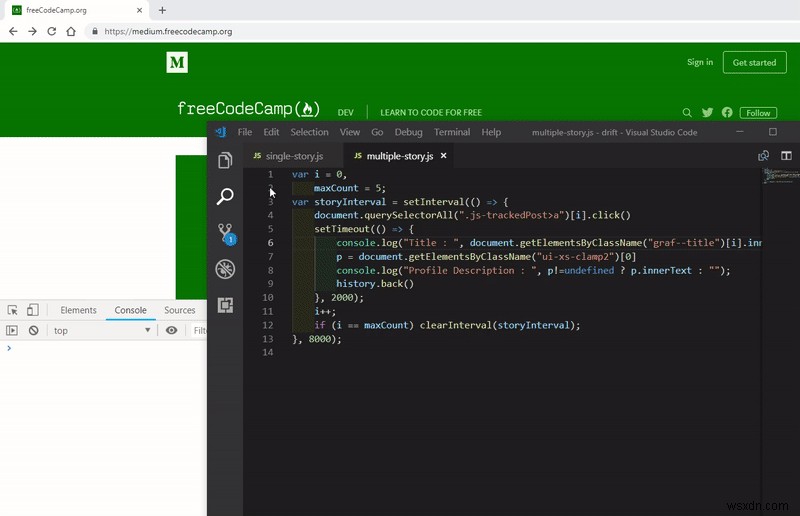
Task: Open the Twitter icon on freeCodeCamp page
Action: 707,112
